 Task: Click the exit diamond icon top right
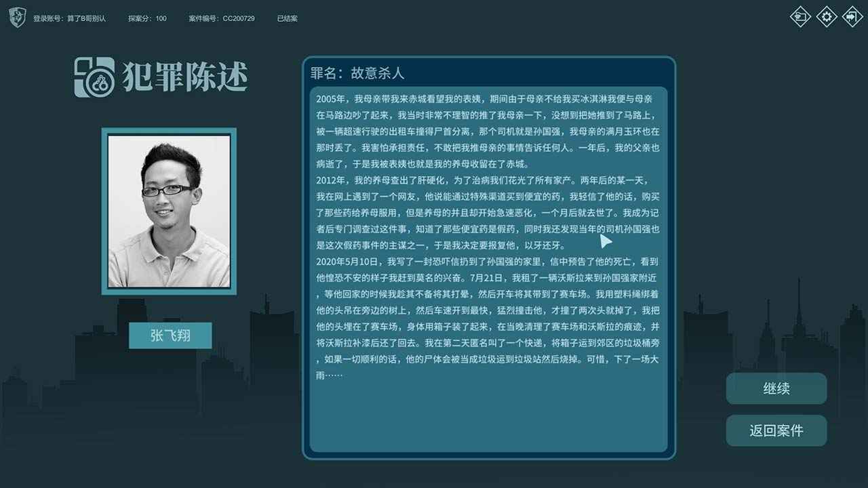[853, 17]
